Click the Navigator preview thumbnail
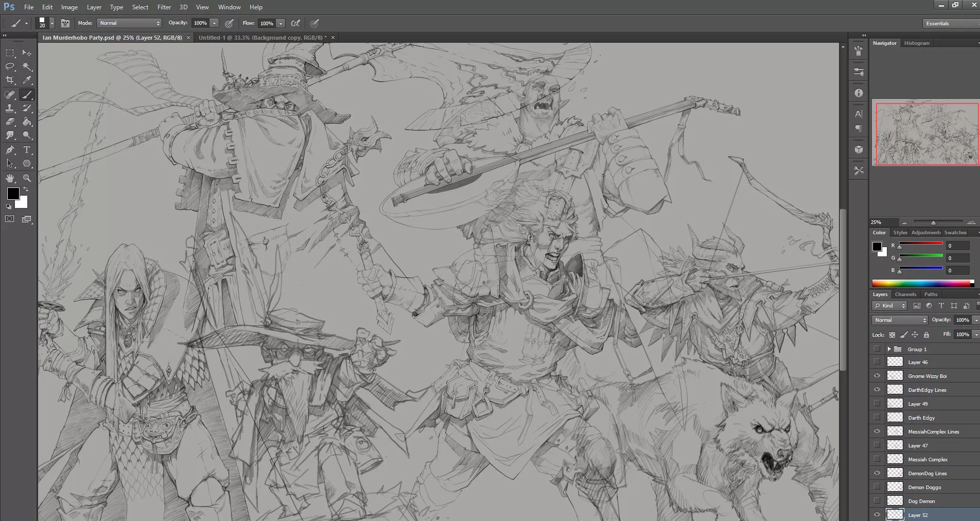Viewport: 980px width, 521px height. click(926, 134)
